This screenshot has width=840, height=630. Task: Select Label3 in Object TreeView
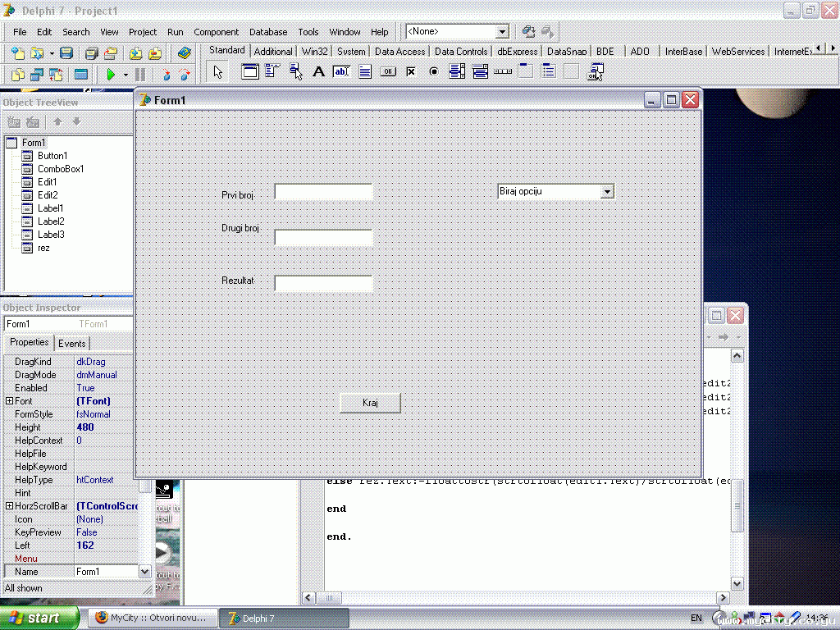point(51,235)
